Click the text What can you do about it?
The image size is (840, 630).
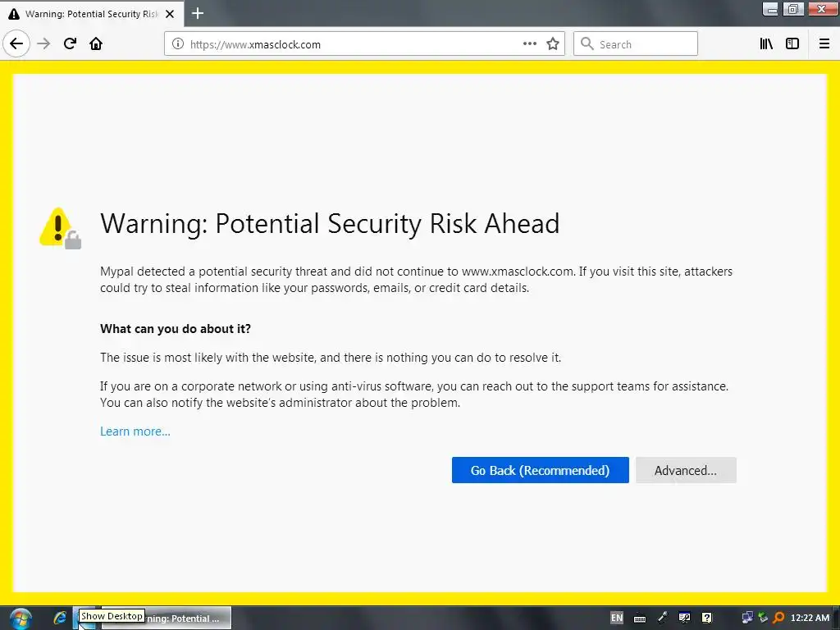tap(176, 328)
